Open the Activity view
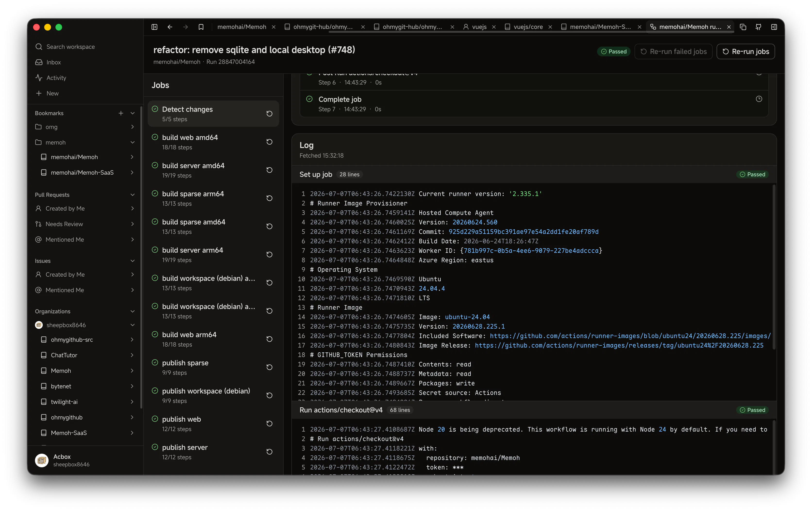Image resolution: width=812 pixels, height=511 pixels. coord(85,78)
